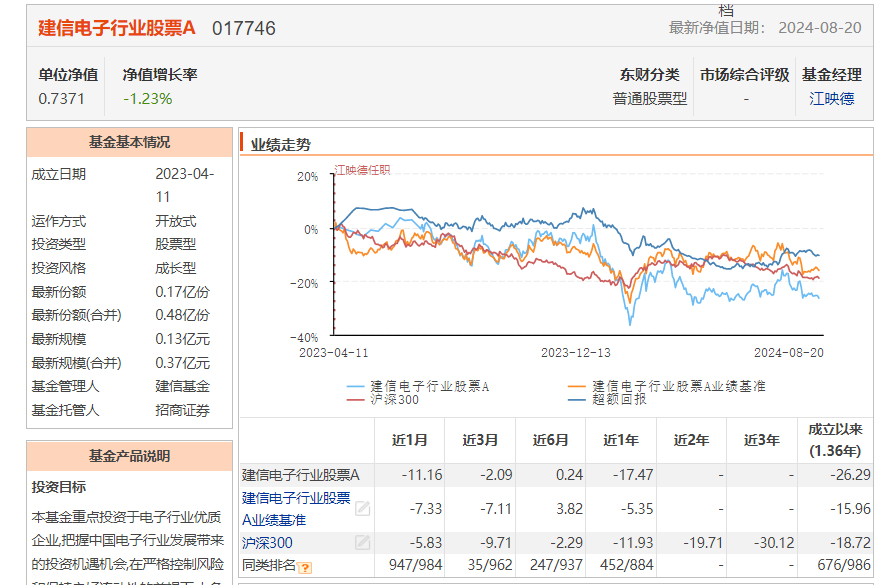This screenshot has width=891, height=585.
Task: Select the 成立以来 column header
Action: pyautogui.click(x=834, y=440)
